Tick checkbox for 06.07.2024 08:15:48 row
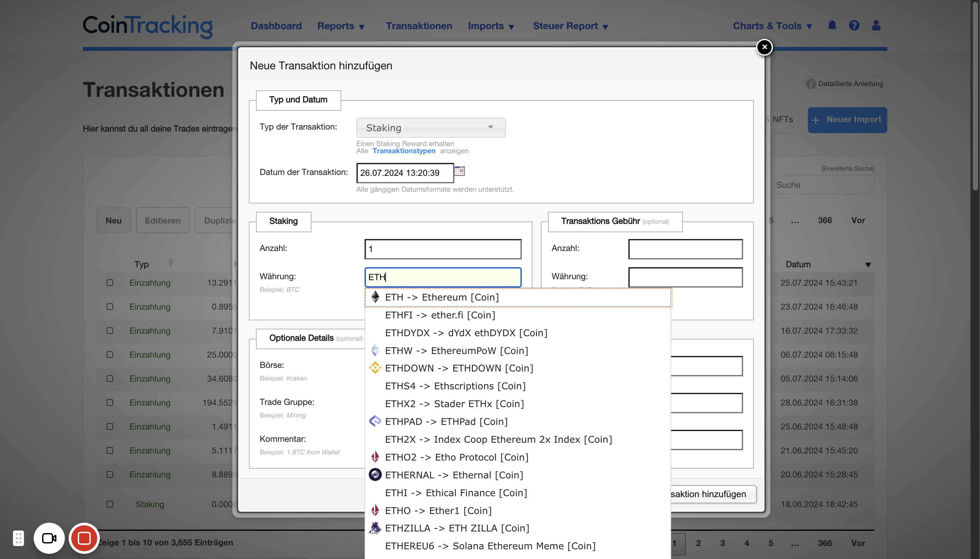 click(x=110, y=355)
